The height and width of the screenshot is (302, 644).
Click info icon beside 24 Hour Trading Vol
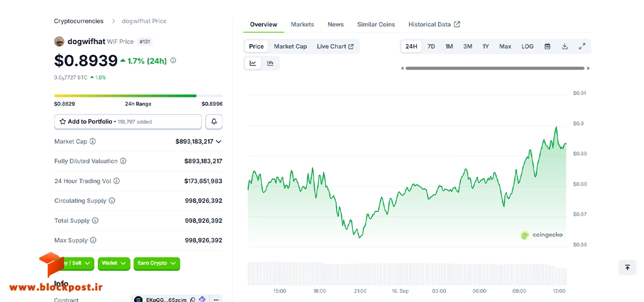click(117, 181)
